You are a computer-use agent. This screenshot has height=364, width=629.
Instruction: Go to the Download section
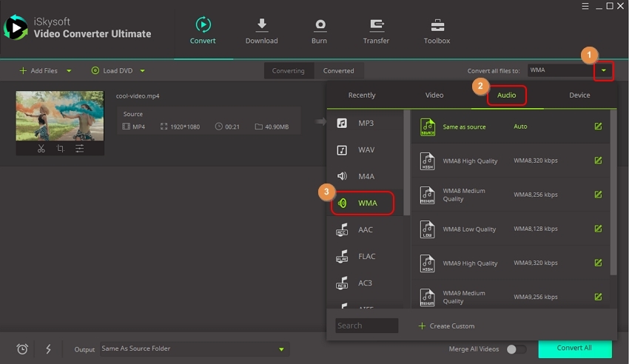[x=261, y=31]
